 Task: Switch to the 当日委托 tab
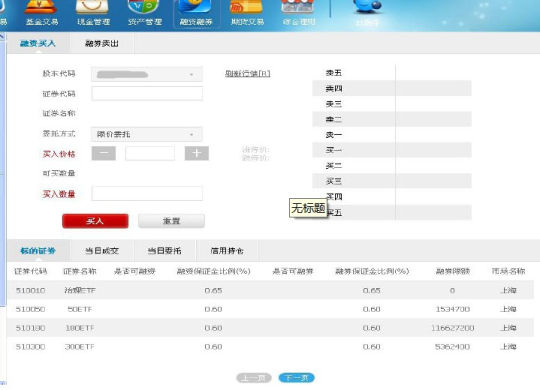click(165, 250)
